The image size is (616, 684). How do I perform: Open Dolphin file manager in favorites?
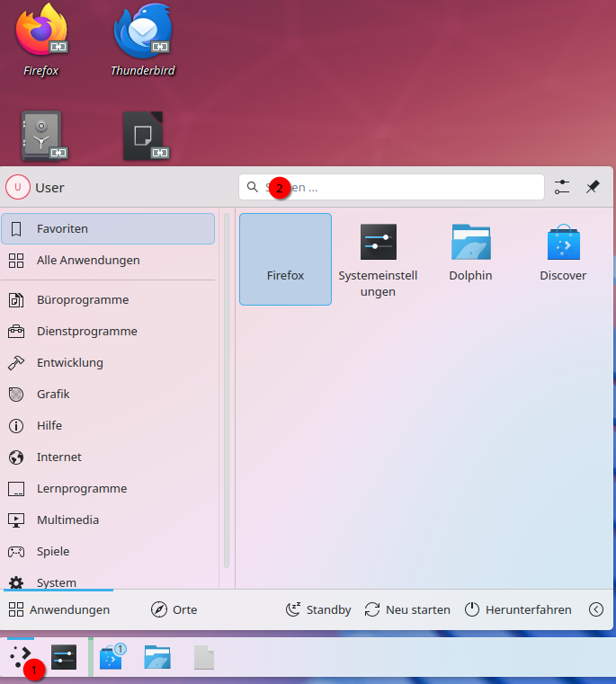(470, 259)
